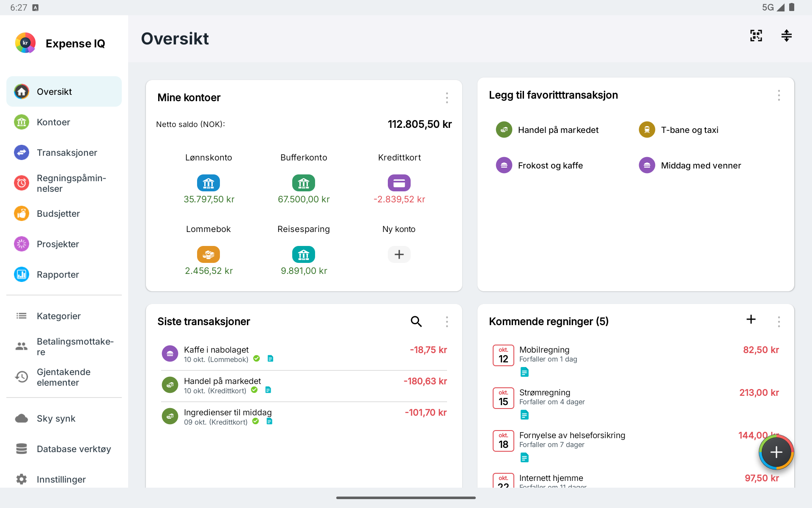Tap the bottom navigation gesture bar
The width and height of the screenshot is (812, 508).
pyautogui.click(x=406, y=498)
